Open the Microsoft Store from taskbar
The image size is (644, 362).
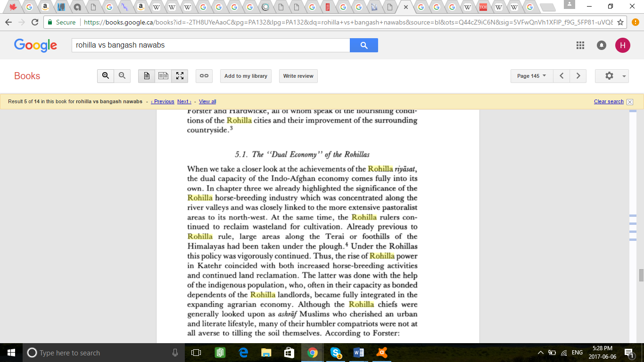tap(289, 353)
